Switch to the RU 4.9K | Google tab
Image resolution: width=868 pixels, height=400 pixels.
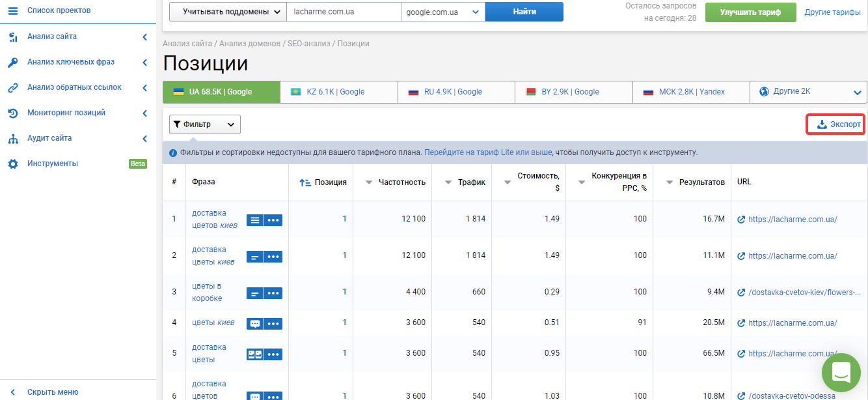pos(456,92)
